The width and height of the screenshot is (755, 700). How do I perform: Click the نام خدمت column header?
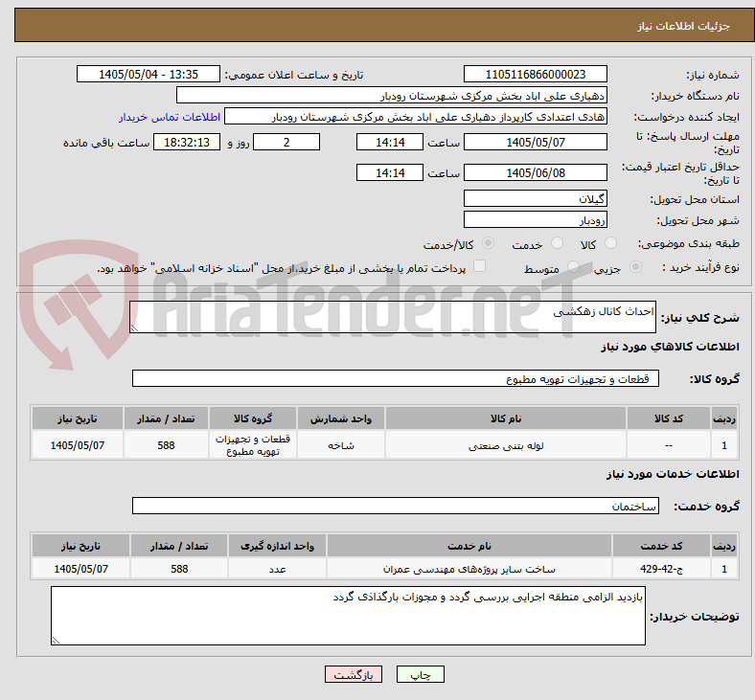point(469,546)
